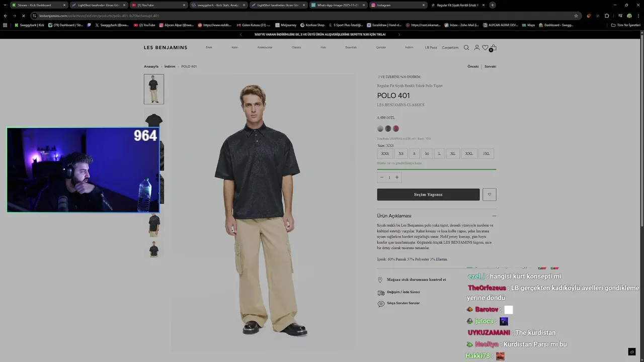
Task: Open Mağaza stok durumunu kontrol et
Action: tap(416, 280)
